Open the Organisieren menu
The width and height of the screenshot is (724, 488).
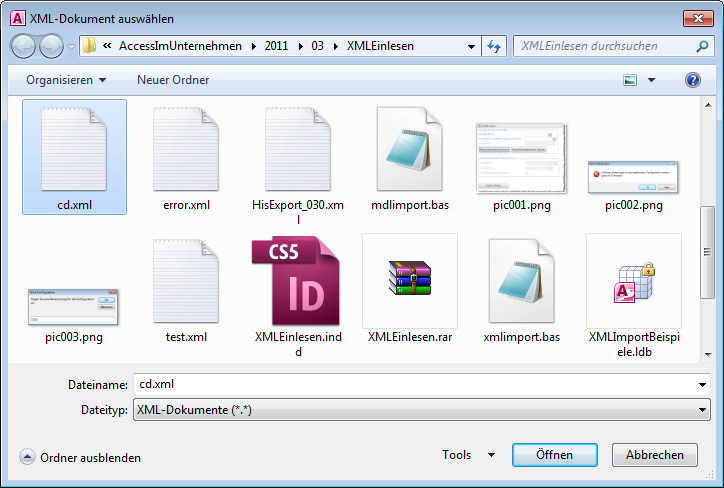(66, 80)
